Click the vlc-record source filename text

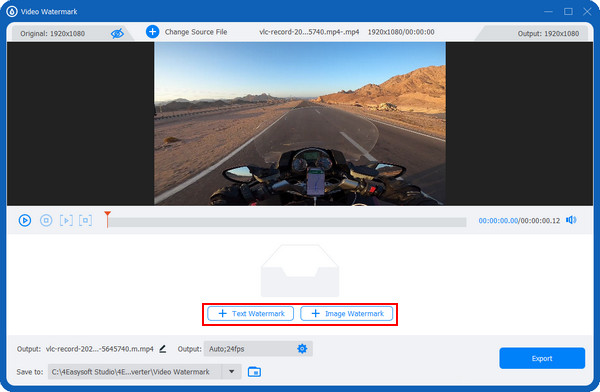309,32
